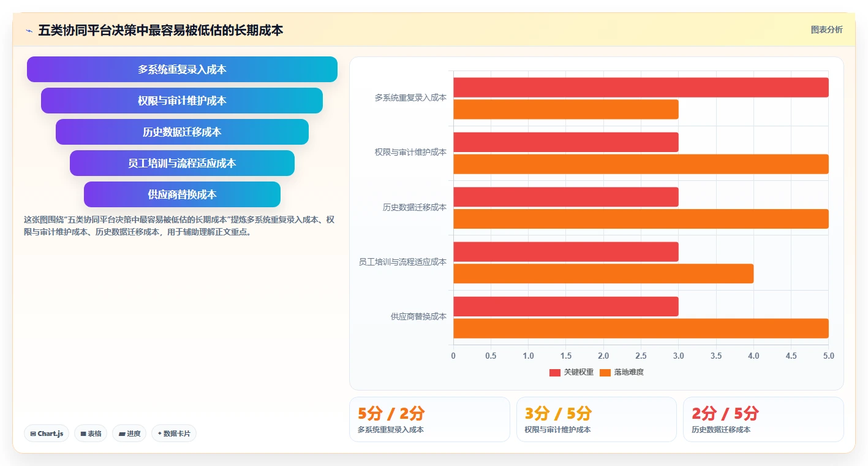Click the 权限与审计维护成本 y-axis label
The height and width of the screenshot is (466, 868).
coord(410,152)
